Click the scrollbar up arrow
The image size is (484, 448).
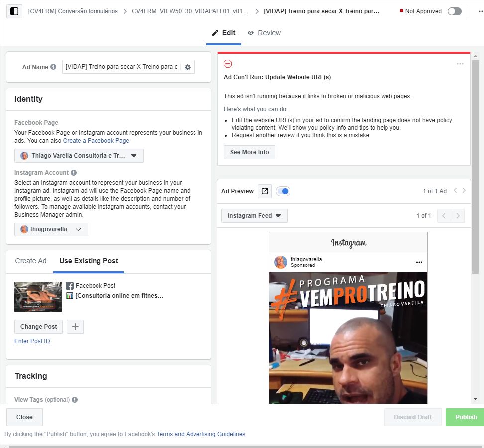(475, 57)
